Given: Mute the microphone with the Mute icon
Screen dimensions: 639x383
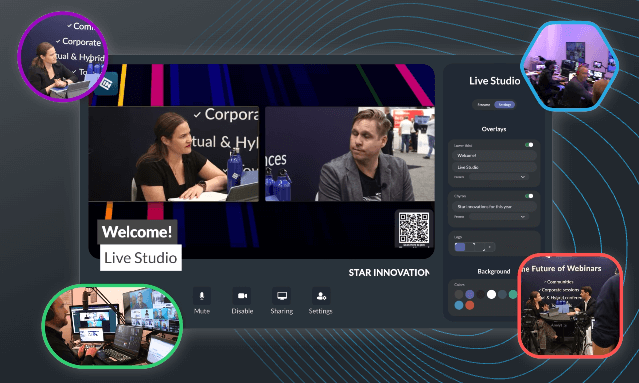Looking at the screenshot, I should point(202,296).
